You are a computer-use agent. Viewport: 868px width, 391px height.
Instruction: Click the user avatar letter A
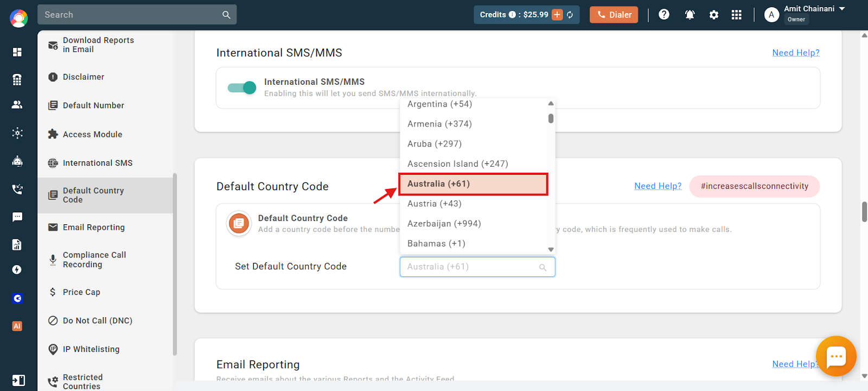pyautogui.click(x=771, y=15)
